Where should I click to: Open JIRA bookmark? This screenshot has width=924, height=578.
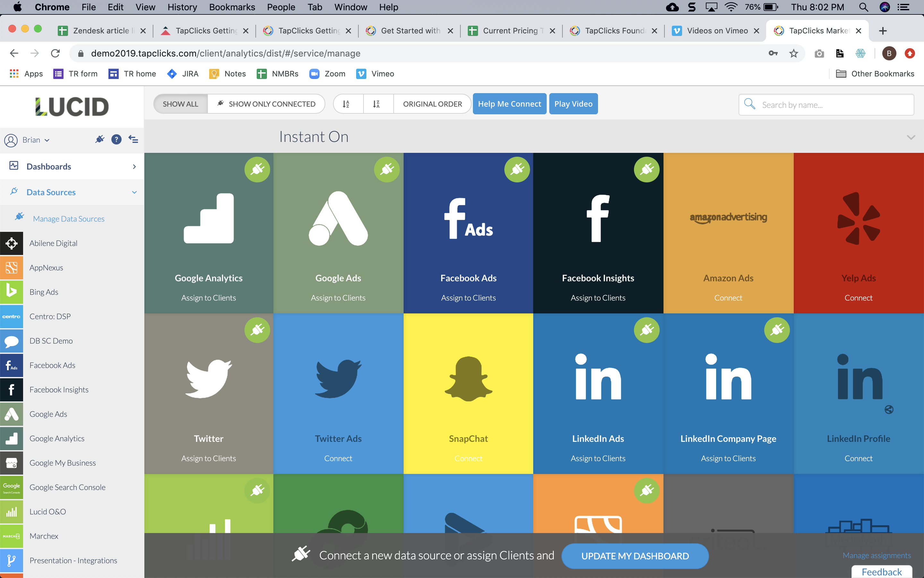coord(183,74)
